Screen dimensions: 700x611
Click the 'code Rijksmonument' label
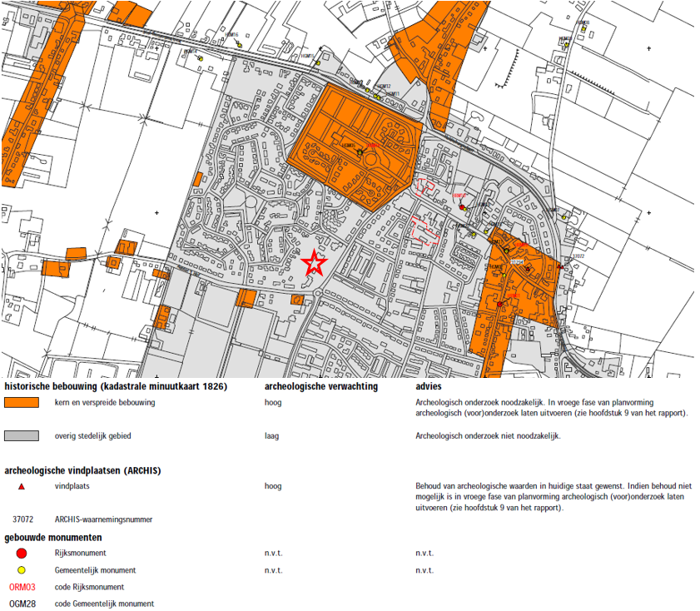click(x=89, y=588)
